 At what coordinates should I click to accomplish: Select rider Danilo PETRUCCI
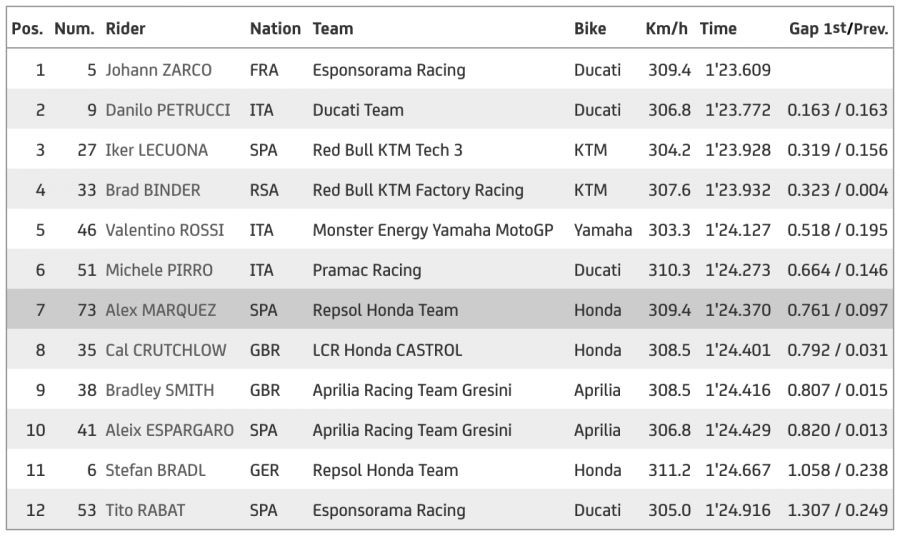tap(167, 110)
